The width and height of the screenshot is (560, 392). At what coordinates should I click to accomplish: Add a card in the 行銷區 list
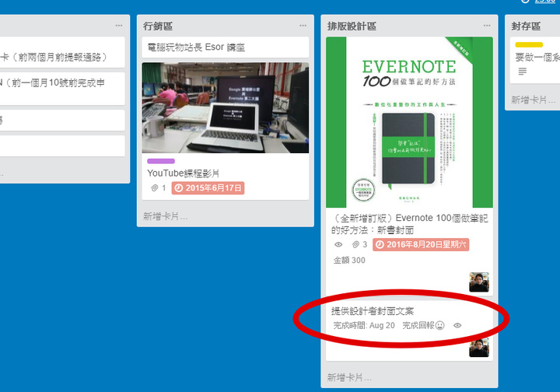[x=165, y=216]
